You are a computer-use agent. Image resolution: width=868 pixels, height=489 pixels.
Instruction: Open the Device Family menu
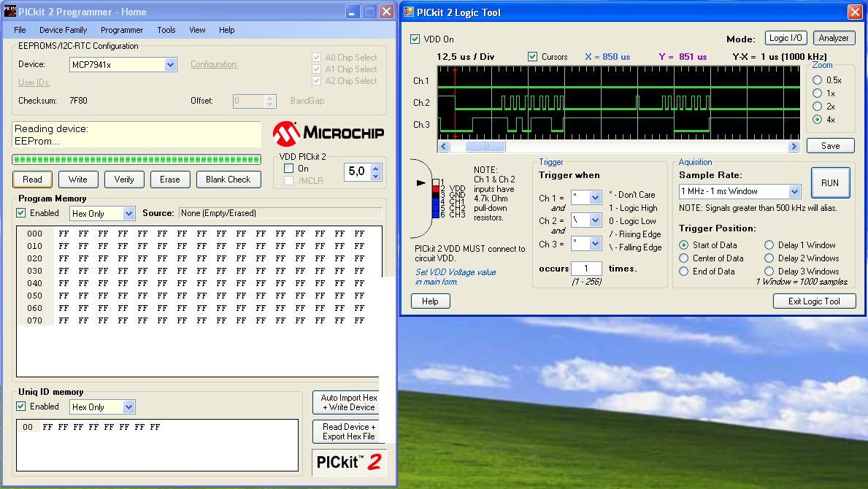pyautogui.click(x=63, y=30)
